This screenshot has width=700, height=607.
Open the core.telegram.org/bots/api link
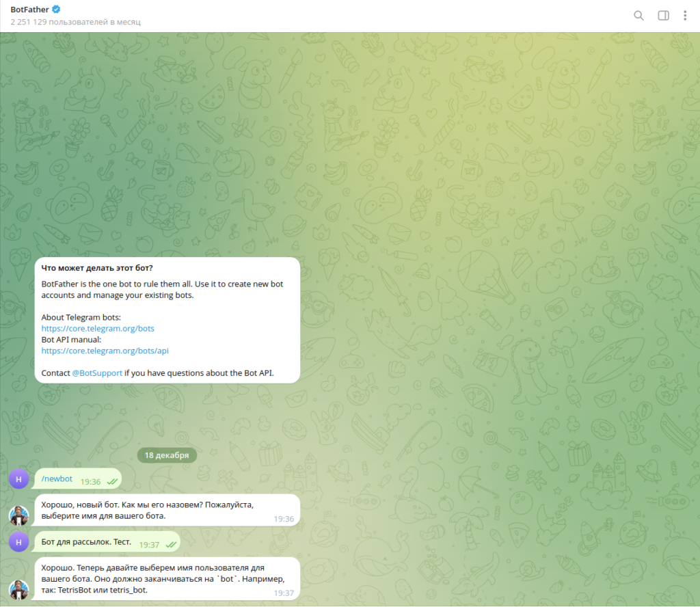coord(105,351)
